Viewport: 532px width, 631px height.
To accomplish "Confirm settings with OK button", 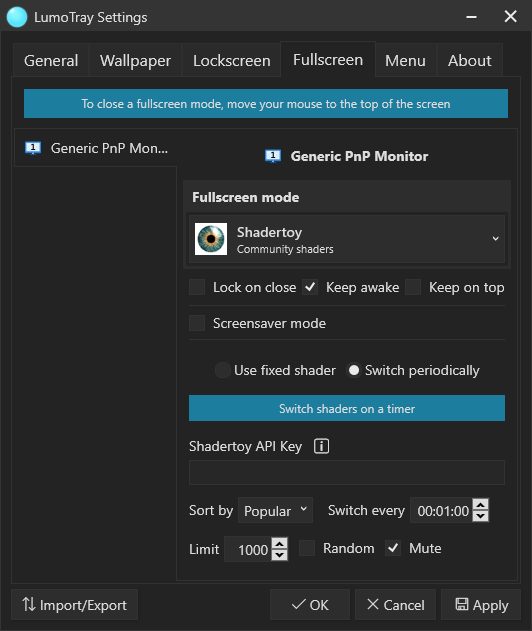I will [x=310, y=605].
